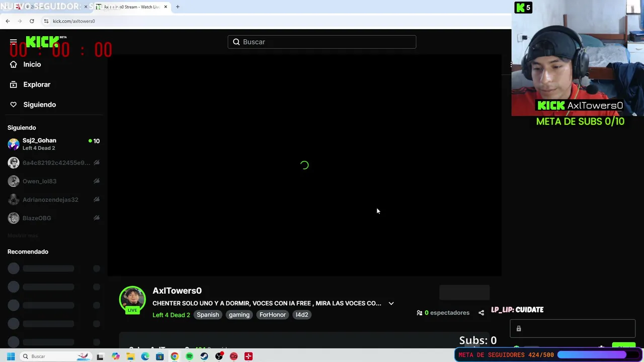Open a new browser tab
Image resolution: width=644 pixels, height=362 pixels.
(x=178, y=7)
